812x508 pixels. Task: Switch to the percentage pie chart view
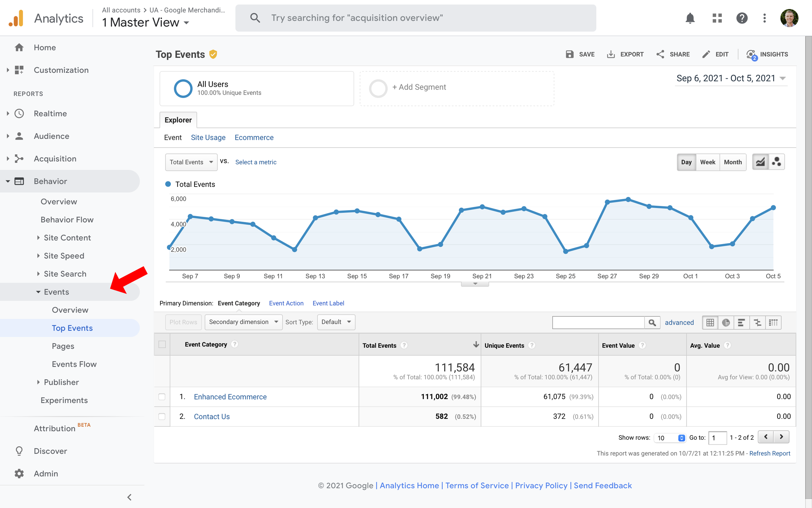(726, 322)
